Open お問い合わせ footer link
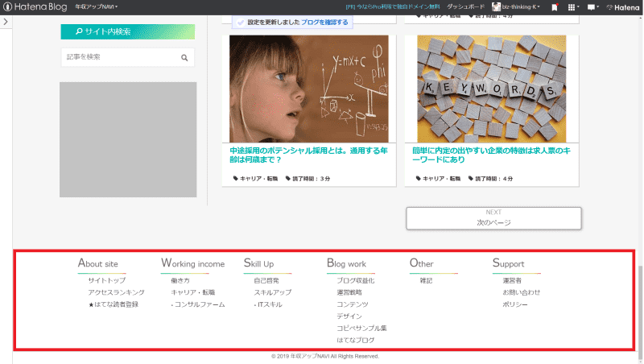This screenshot has height=364, width=644. 522,292
